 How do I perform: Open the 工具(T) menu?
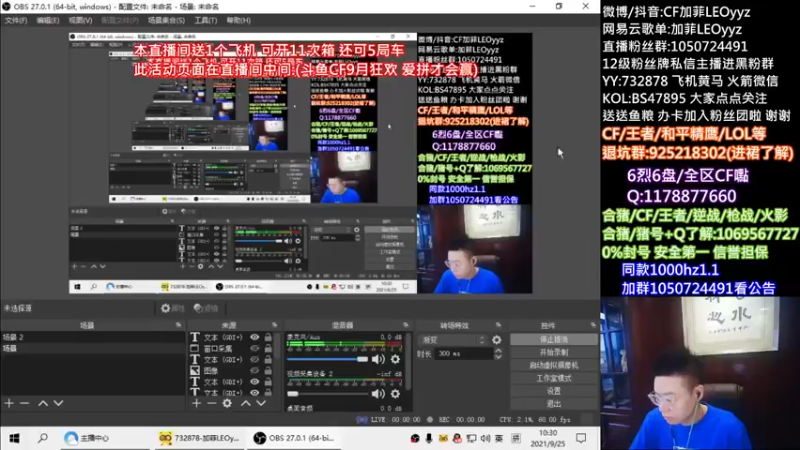(x=205, y=20)
